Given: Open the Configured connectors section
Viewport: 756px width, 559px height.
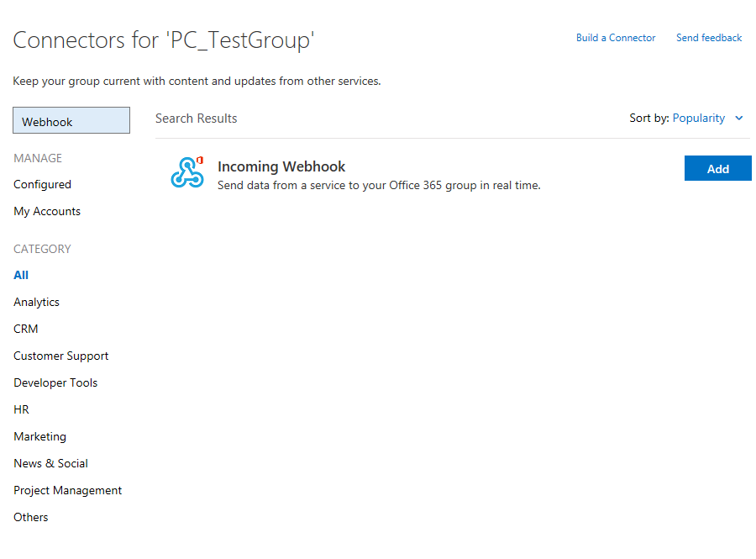Looking at the screenshot, I should 42,184.
